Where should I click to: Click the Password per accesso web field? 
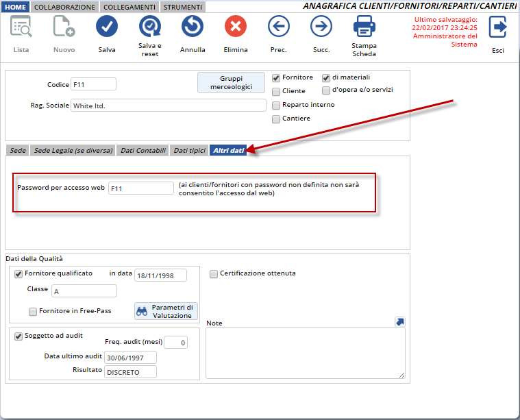coord(141,188)
